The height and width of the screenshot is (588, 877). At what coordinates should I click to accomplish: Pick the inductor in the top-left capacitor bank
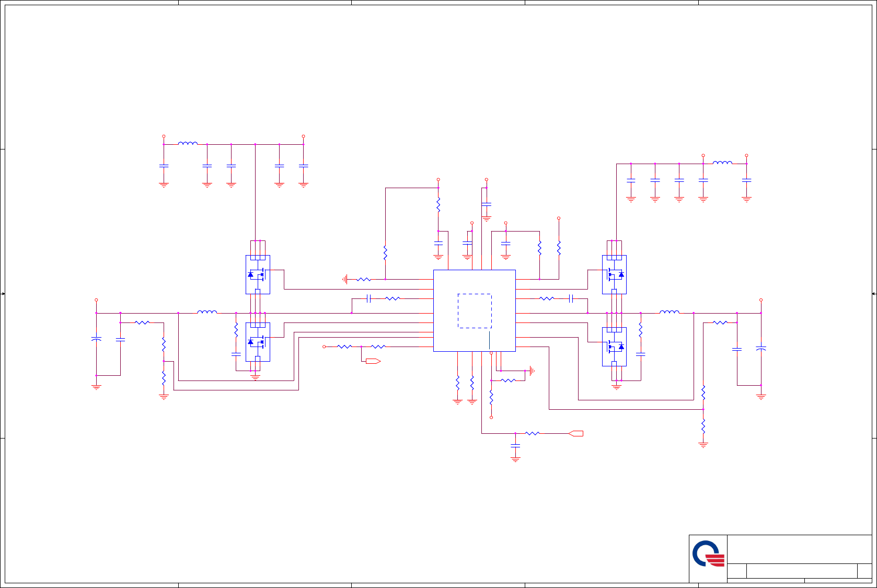pyautogui.click(x=188, y=143)
